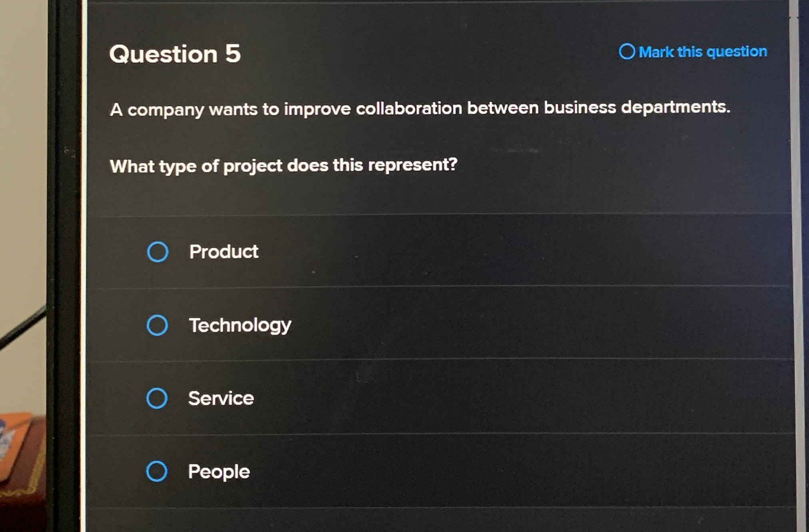Click the People answer label
809x532 pixels.
click(219, 472)
